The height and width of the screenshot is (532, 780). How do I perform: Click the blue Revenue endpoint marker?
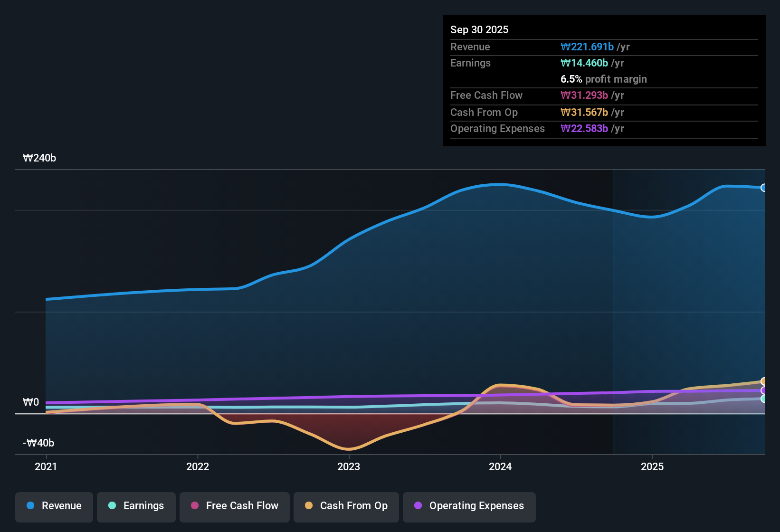pyautogui.click(x=764, y=188)
